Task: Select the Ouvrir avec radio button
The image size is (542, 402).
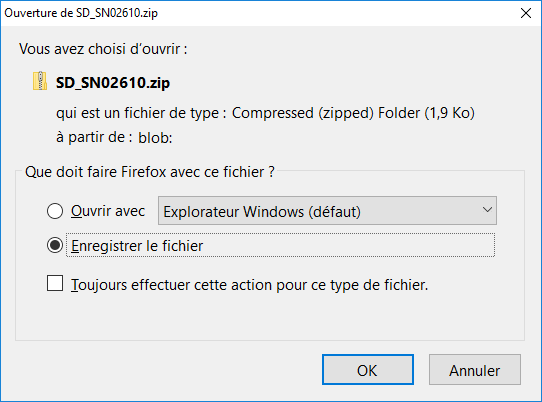Action: point(55,211)
